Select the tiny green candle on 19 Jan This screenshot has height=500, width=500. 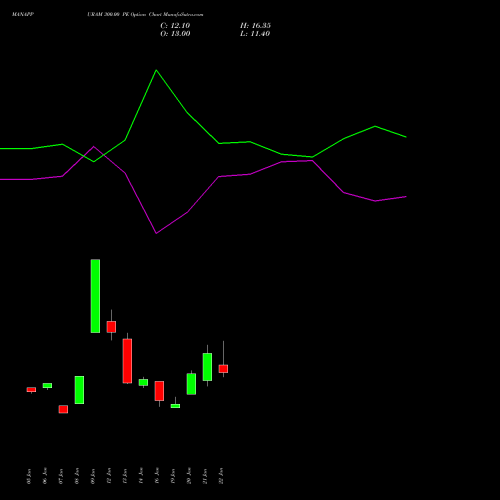coord(175,406)
